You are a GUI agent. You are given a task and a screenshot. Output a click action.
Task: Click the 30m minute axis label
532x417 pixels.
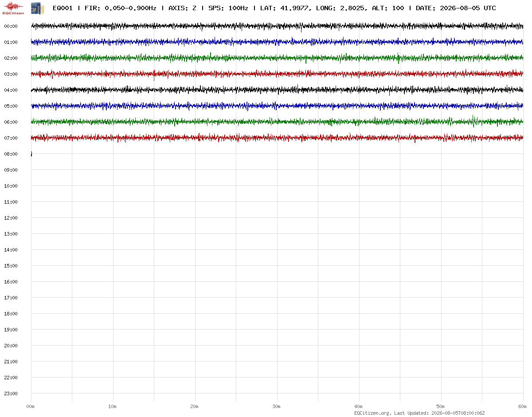point(276,406)
